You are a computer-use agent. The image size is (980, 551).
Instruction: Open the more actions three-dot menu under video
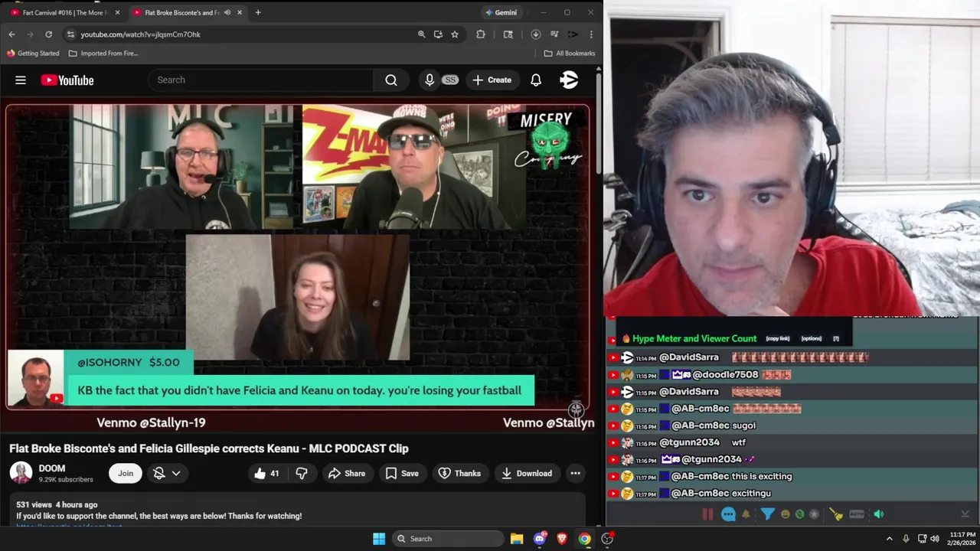tap(575, 473)
